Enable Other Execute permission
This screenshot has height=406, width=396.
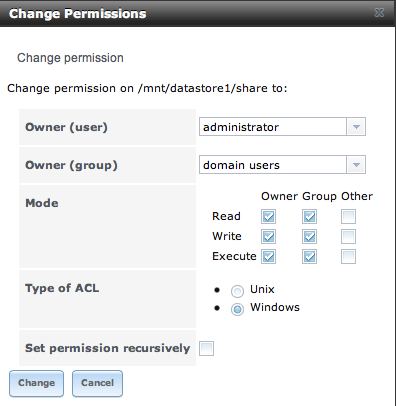pos(348,257)
